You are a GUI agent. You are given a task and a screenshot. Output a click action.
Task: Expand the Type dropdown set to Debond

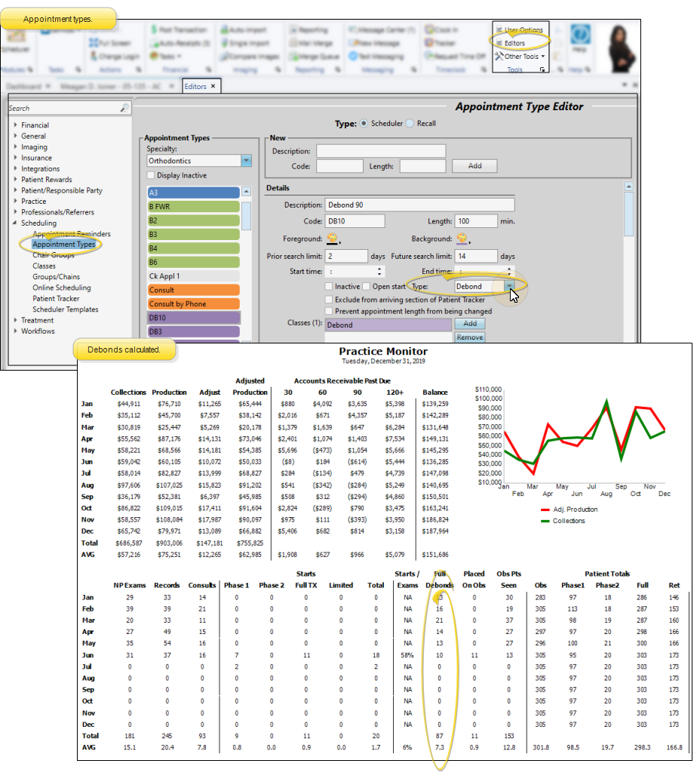tap(511, 287)
